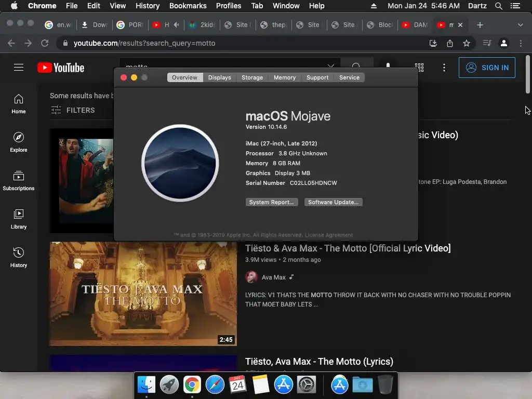Open License Agreement link

[x=329, y=235]
